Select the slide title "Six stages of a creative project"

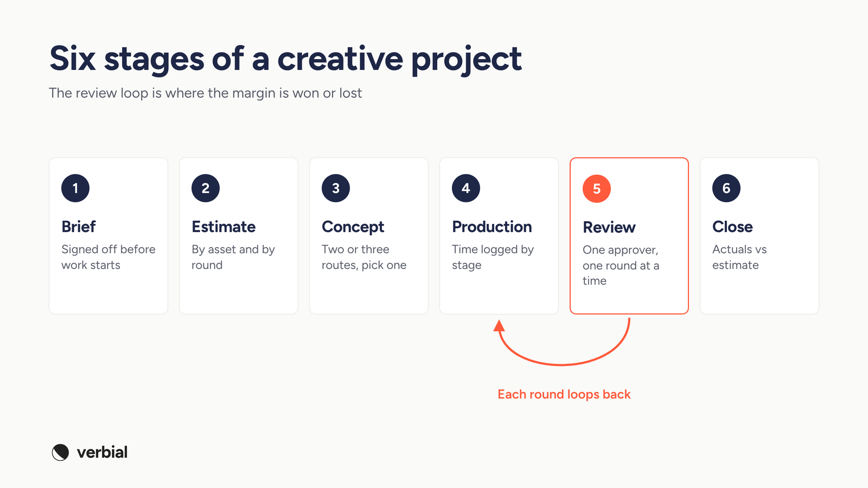(x=285, y=59)
